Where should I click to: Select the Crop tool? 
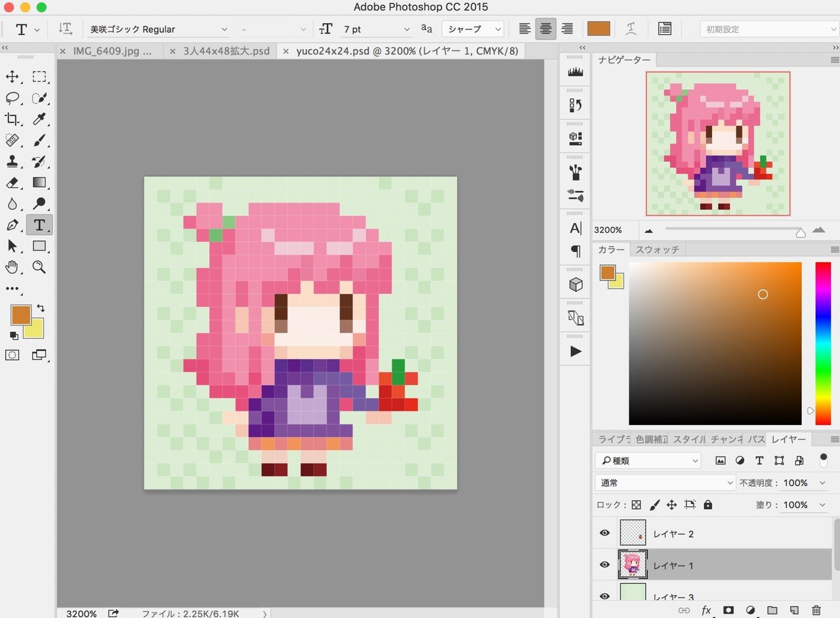point(12,119)
